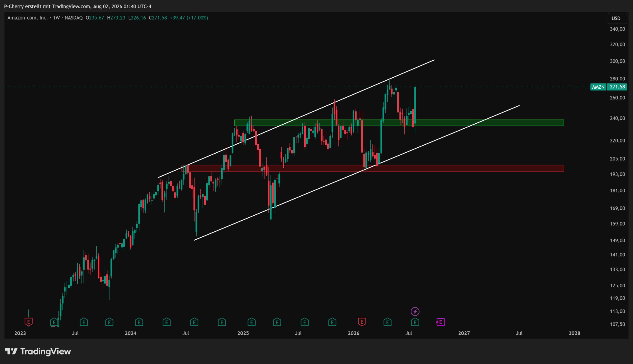Screen dimensions: 633x364
Task: Click the latest green weekly candle
Action: click(x=415, y=105)
